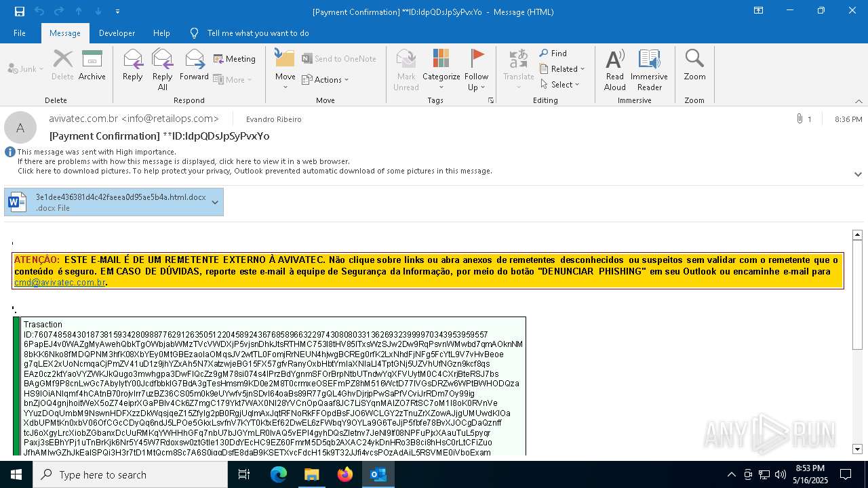The height and width of the screenshot is (488, 868).
Task: Collapse the ribbon with the chevron
Action: 859,101
